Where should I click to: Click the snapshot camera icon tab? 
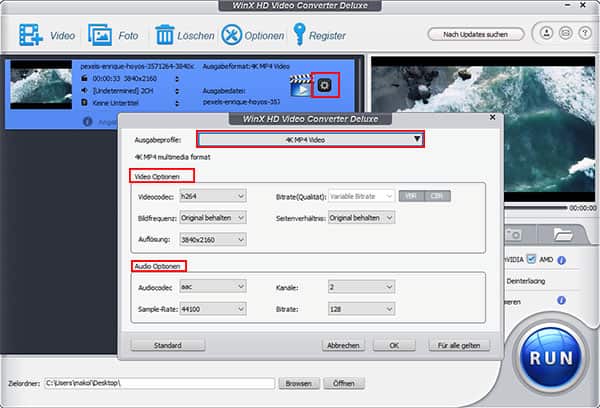pos(513,234)
